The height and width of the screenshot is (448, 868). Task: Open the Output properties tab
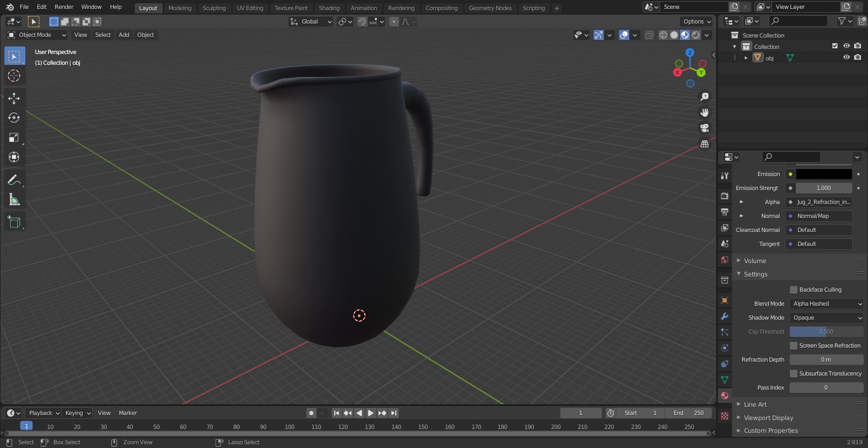point(724,212)
